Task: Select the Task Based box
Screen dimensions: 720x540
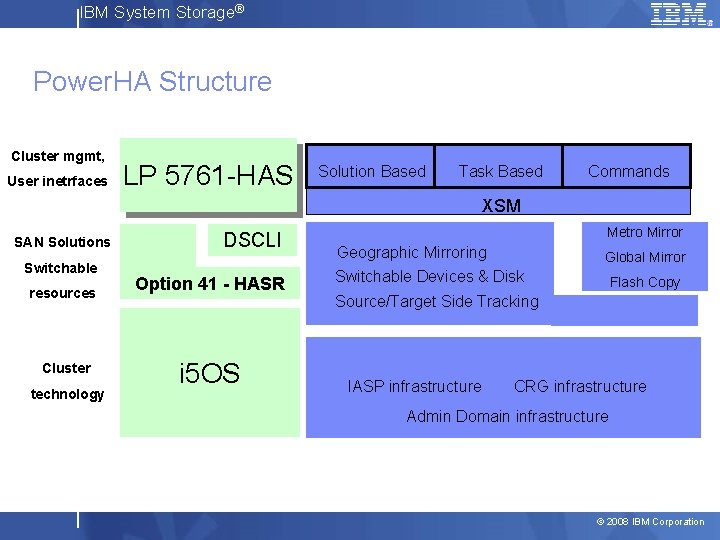Action: pos(499,166)
